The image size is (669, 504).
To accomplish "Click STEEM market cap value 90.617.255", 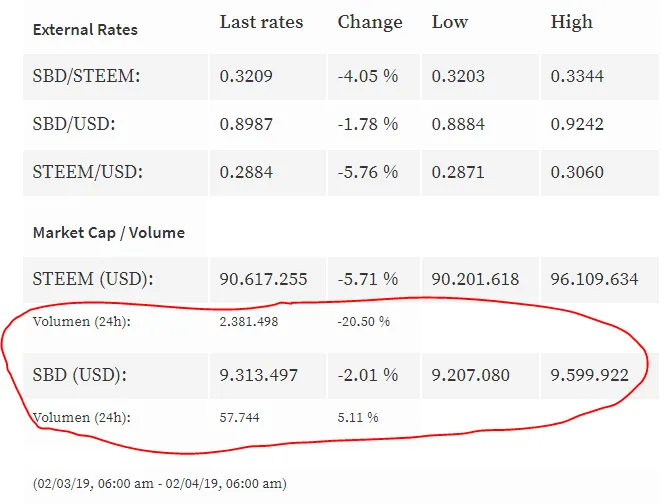I will 263,280.
